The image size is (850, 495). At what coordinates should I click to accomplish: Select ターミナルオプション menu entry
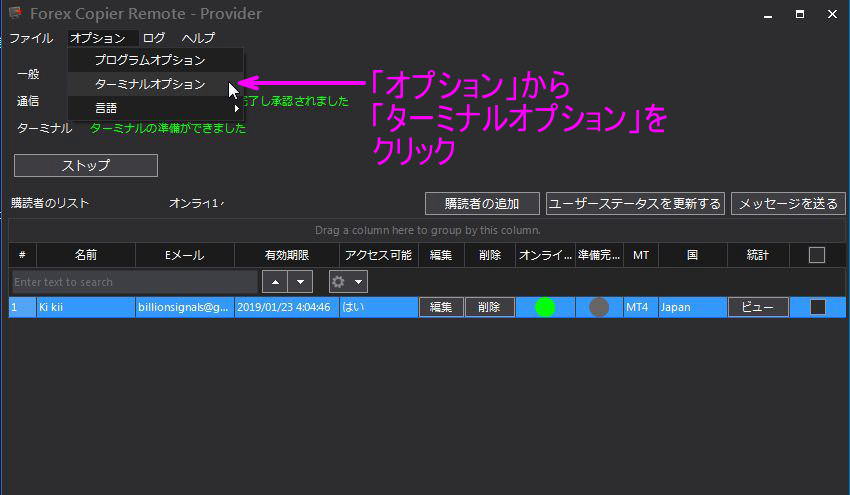pyautogui.click(x=156, y=84)
